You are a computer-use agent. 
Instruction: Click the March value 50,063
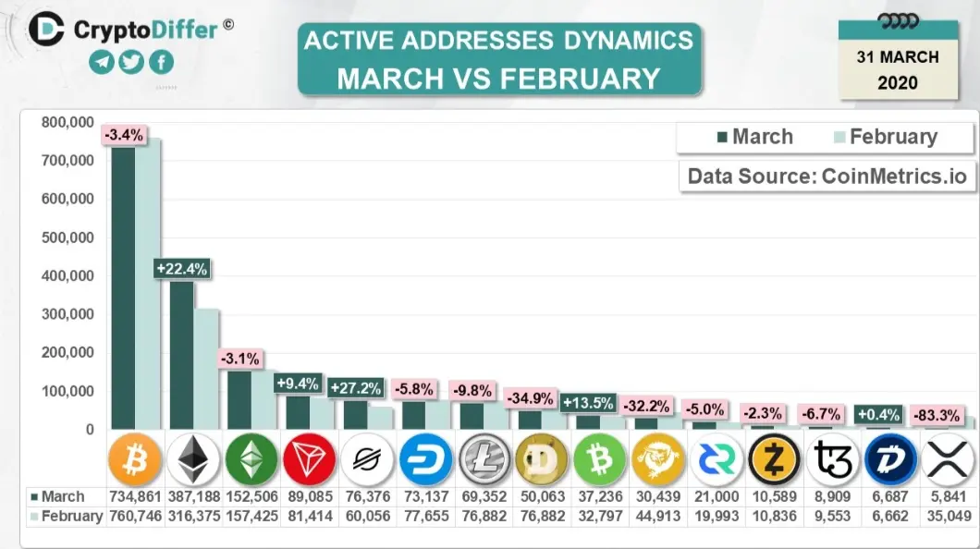coord(543,497)
